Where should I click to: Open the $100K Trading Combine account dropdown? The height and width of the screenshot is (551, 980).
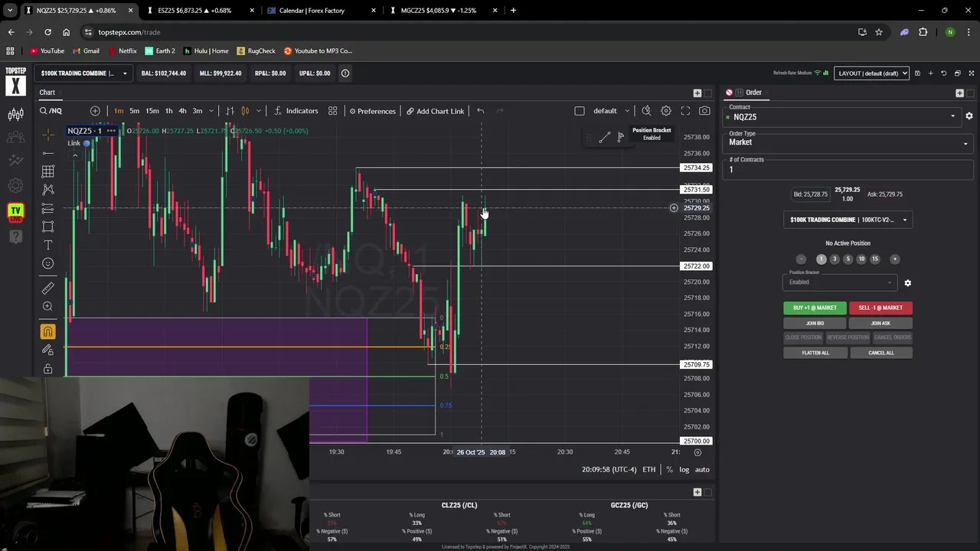pyautogui.click(x=83, y=73)
